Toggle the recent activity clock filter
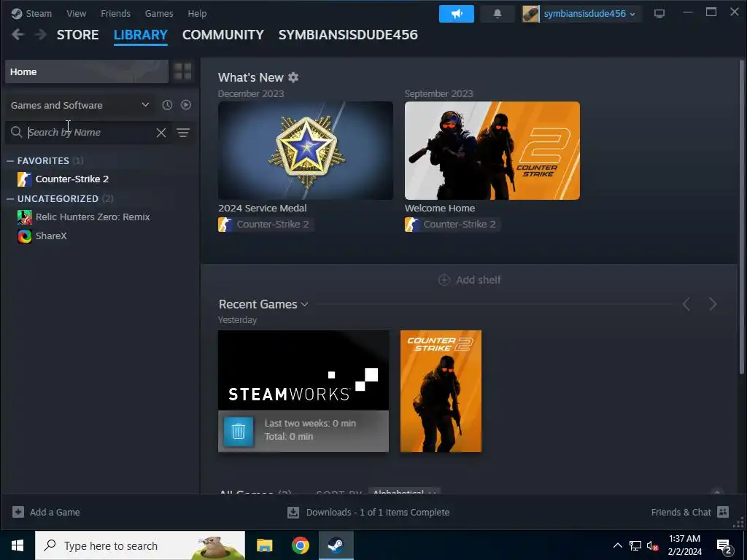747x560 pixels. (x=167, y=105)
